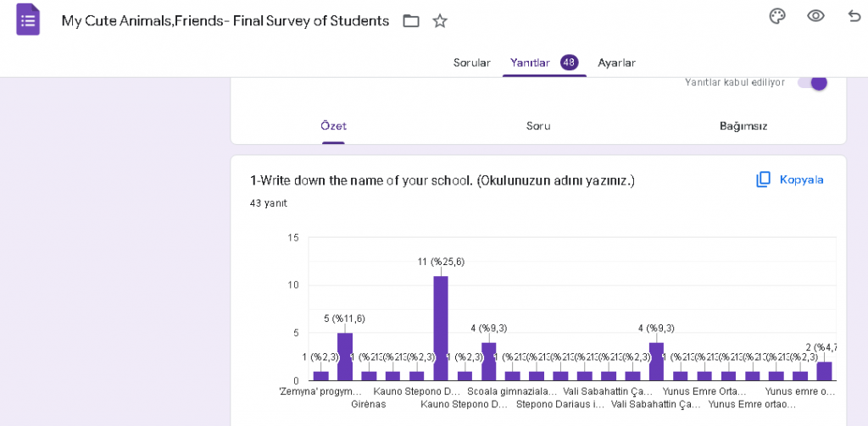Click the last bar showing 2 responses
Viewport: 868px width, 426px height.
[824, 371]
